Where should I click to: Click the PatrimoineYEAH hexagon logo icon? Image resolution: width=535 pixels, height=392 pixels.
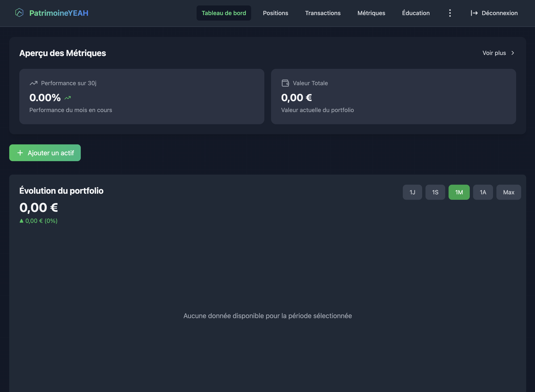click(20, 13)
